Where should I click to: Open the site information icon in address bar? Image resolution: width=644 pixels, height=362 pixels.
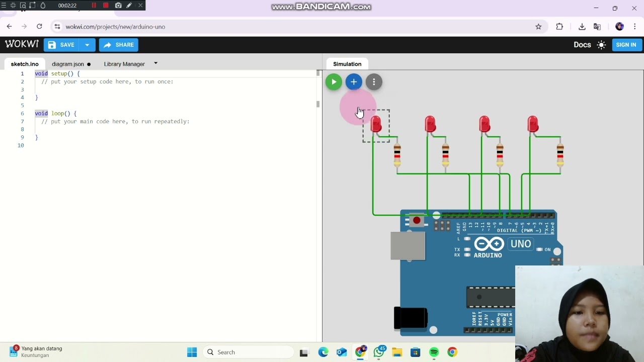coord(57,27)
